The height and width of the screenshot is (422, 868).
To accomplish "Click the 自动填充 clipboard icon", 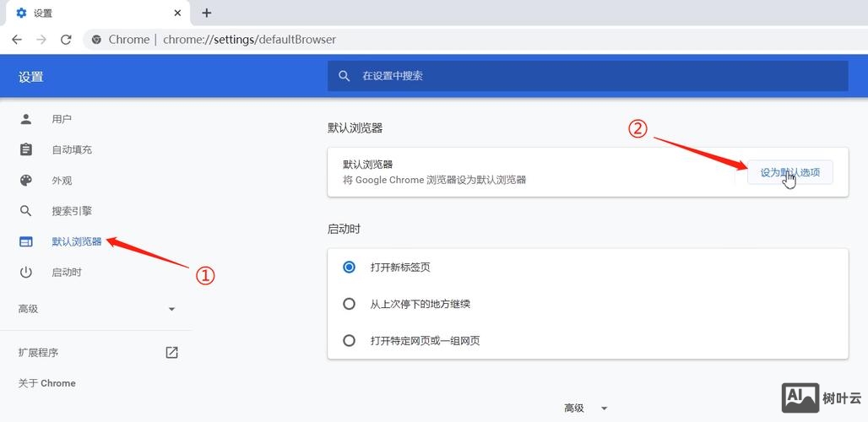I will pos(26,149).
